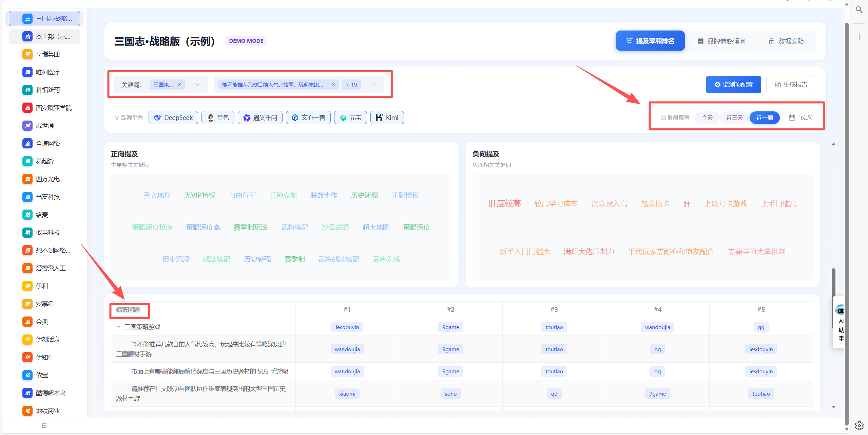868x435 pixels.
Task: Select the 今天 time range
Action: [707, 117]
